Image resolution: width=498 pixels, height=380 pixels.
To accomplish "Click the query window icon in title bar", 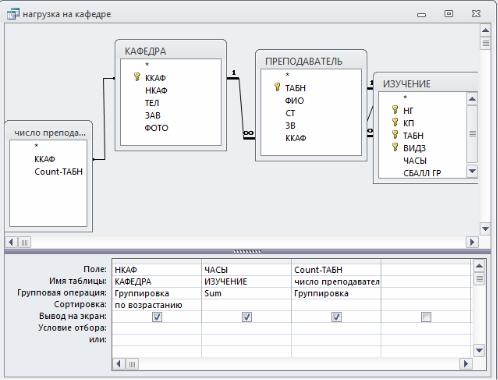I will coord(13,14).
